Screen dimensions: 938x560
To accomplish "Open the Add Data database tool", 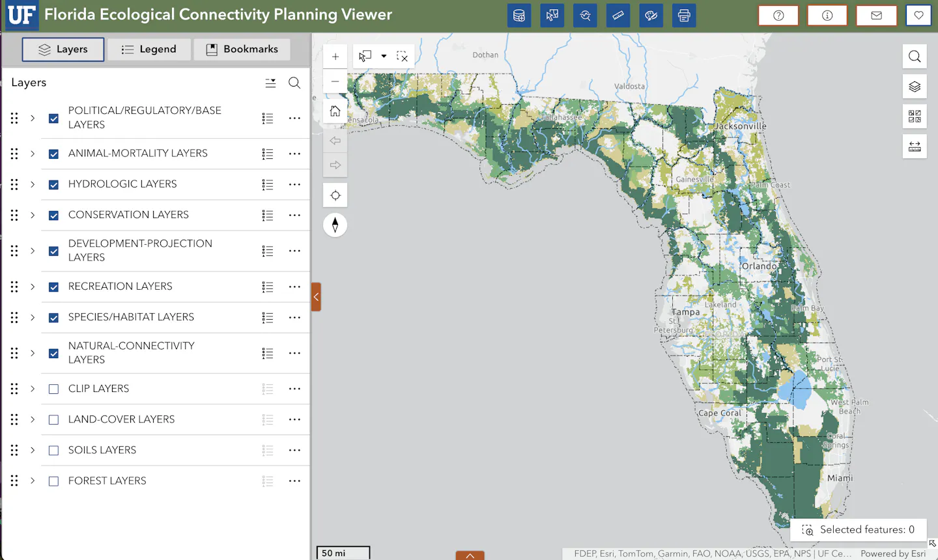I will pyautogui.click(x=519, y=15).
